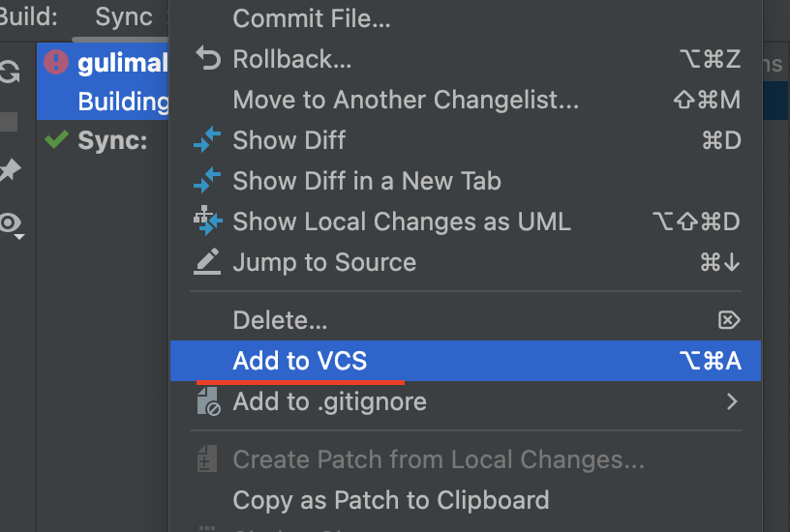Click the pin icon in left sidebar

[x=10, y=171]
